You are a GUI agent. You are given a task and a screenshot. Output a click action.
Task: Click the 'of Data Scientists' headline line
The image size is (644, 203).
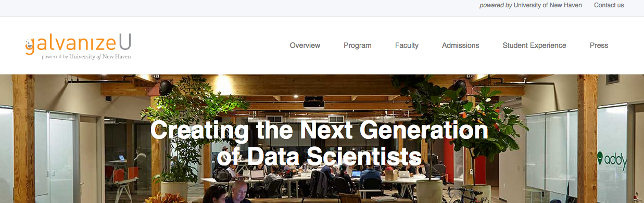pyautogui.click(x=319, y=156)
